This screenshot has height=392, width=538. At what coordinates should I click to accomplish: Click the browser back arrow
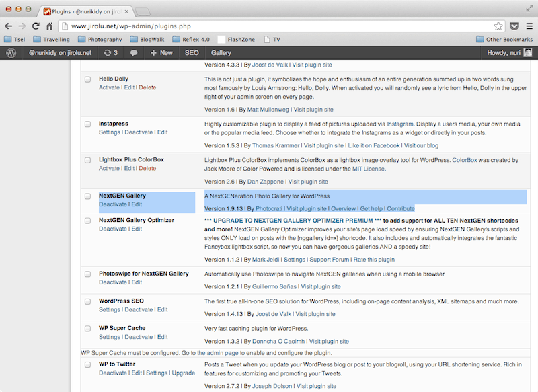[x=9, y=26]
